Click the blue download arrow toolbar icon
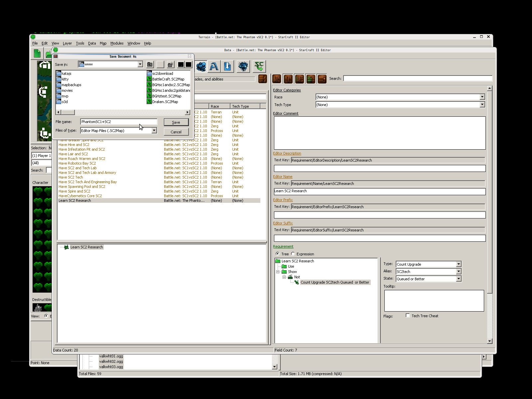This screenshot has width=532, height=399. click(227, 66)
